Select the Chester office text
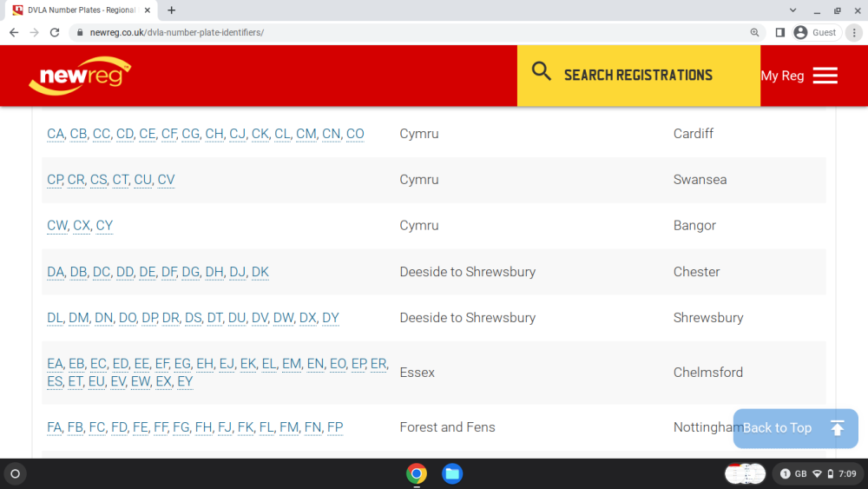Screen dimensions: 868x489 coord(696,272)
